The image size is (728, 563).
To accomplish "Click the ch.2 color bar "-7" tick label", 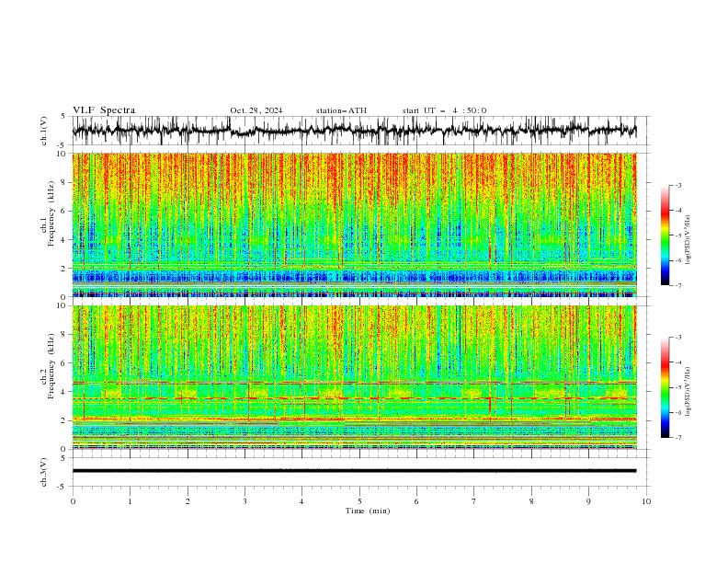I will point(678,437).
